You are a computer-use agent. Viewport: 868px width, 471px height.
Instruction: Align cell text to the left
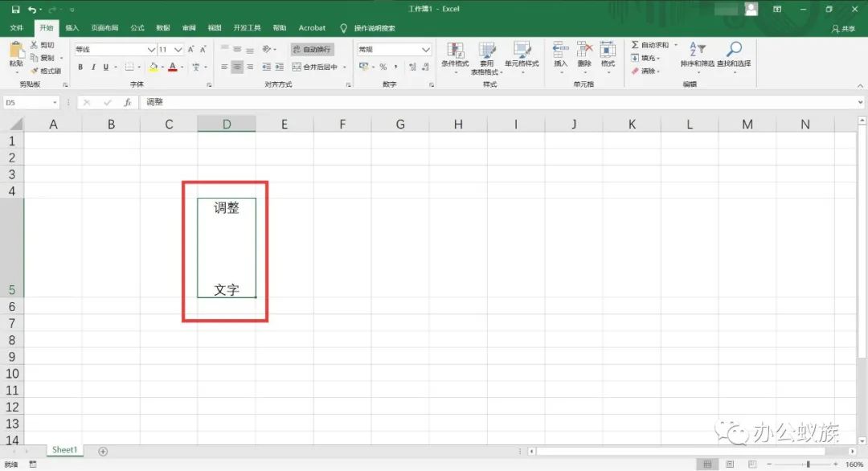coord(224,67)
